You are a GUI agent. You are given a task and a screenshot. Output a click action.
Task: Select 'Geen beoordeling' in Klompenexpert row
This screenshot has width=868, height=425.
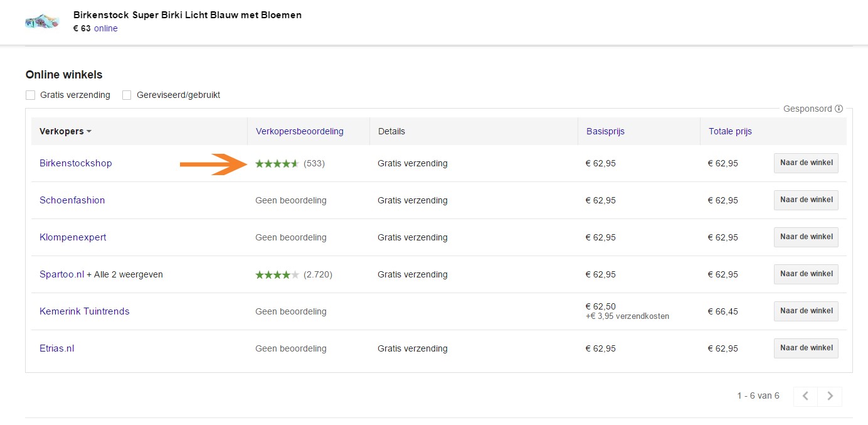point(291,237)
